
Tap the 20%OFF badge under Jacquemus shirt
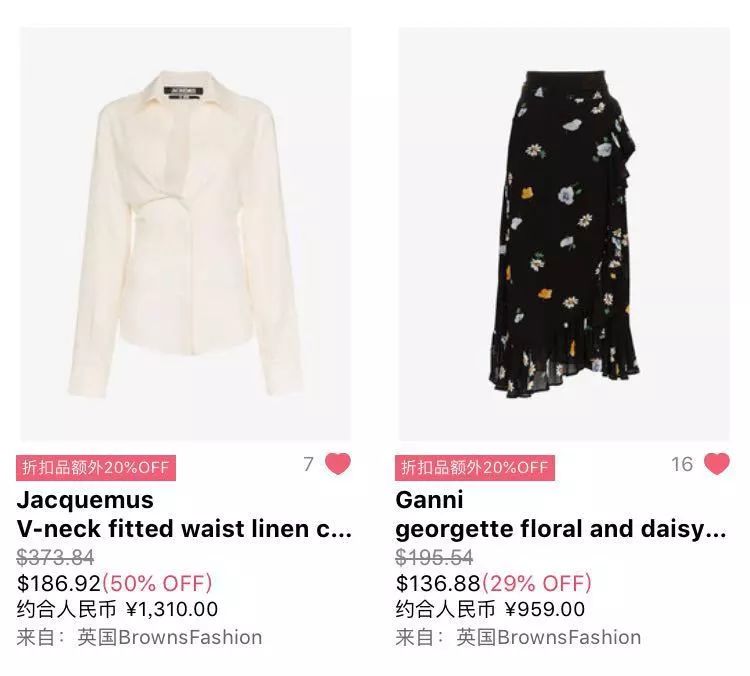tap(96, 467)
